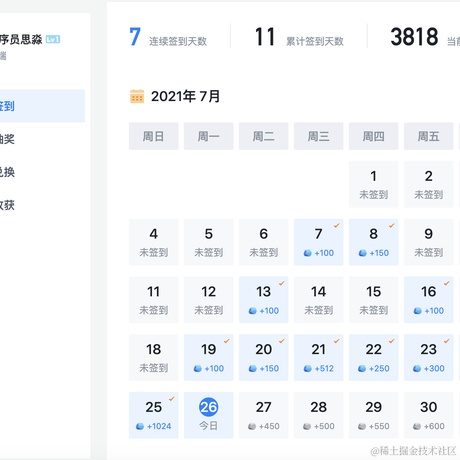Select calendar day 4
Screen dimensions: 460x460
click(154, 242)
